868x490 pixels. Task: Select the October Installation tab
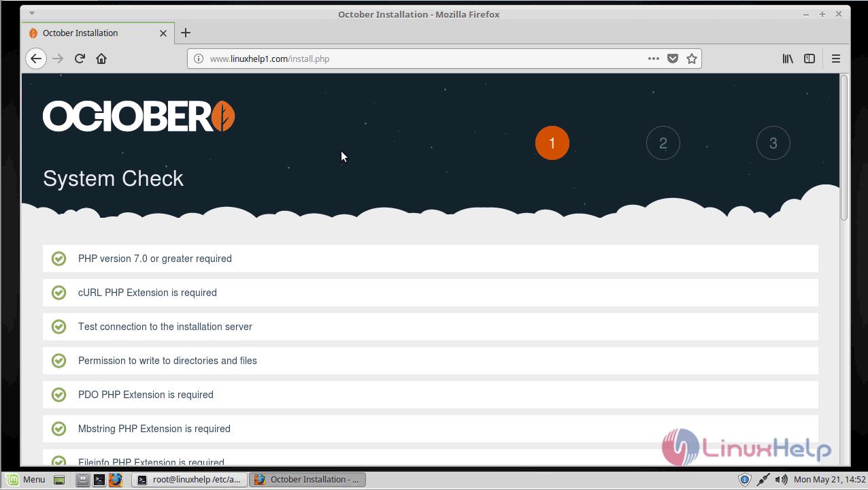(97, 33)
